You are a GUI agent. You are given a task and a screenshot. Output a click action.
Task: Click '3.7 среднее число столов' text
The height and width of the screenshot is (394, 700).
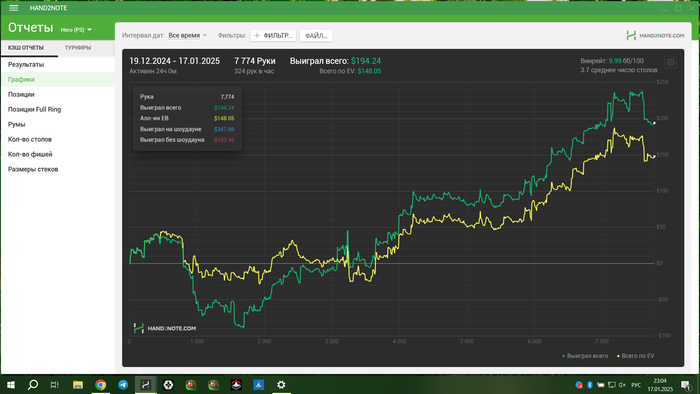(619, 70)
